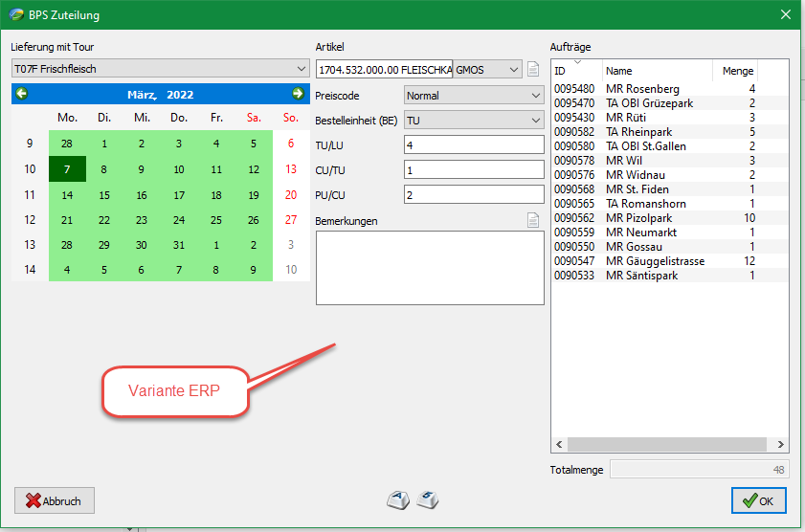The width and height of the screenshot is (805, 532).
Task: Click the number 5 keyboard key icon
Action: click(429, 499)
